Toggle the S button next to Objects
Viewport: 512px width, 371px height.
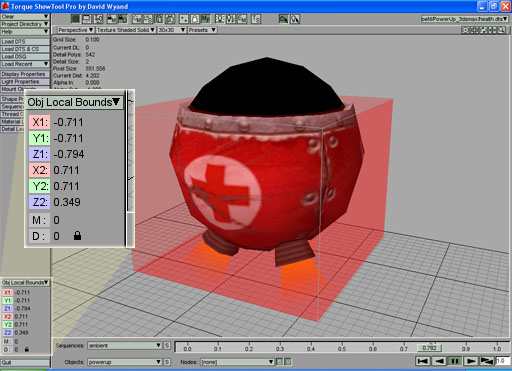pos(167,362)
